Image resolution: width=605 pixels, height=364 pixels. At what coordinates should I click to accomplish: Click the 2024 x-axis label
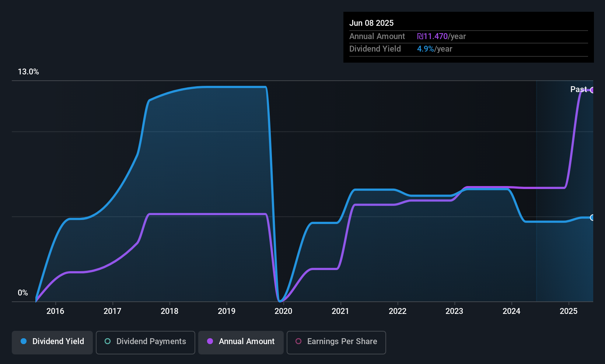point(511,311)
